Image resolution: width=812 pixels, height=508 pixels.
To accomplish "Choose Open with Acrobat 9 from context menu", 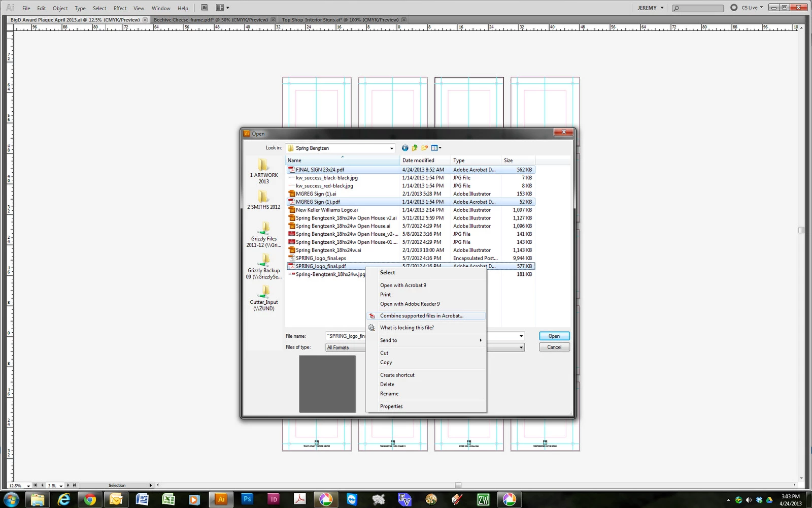I will tap(403, 285).
